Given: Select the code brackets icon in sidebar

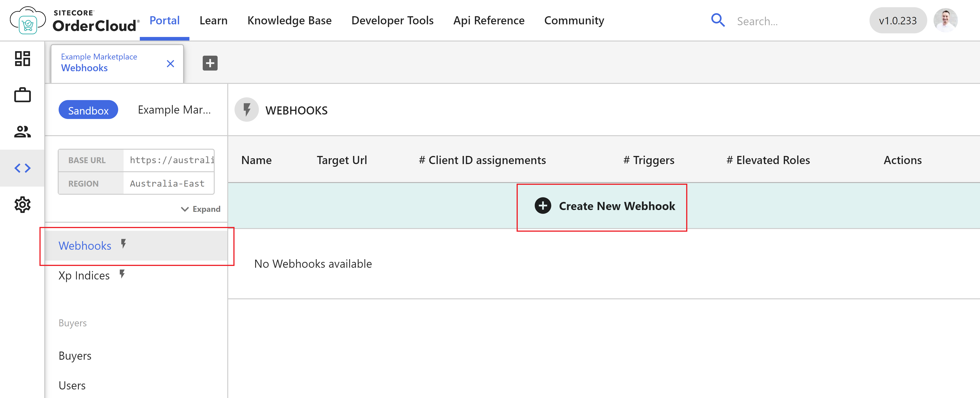Looking at the screenshot, I should [23, 168].
